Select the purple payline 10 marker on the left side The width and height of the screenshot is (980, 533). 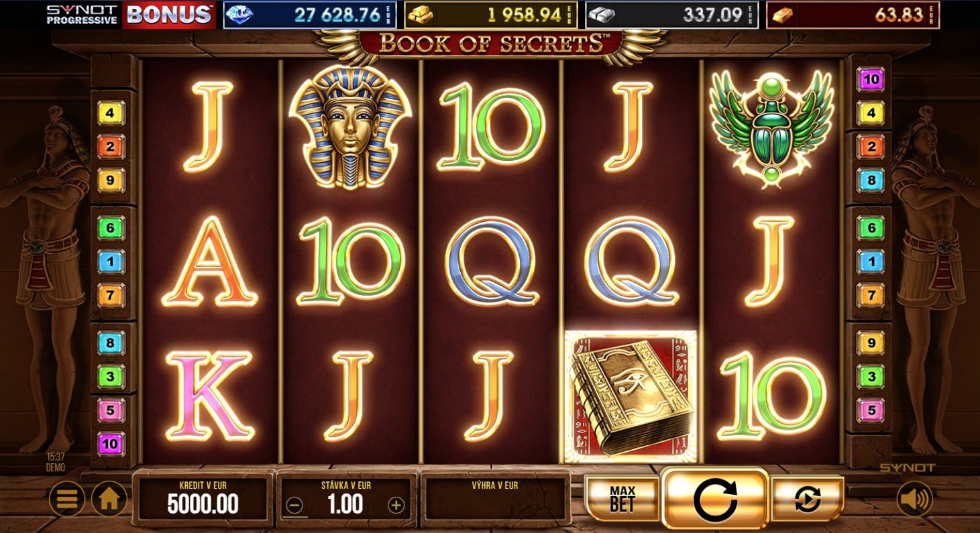point(111,444)
